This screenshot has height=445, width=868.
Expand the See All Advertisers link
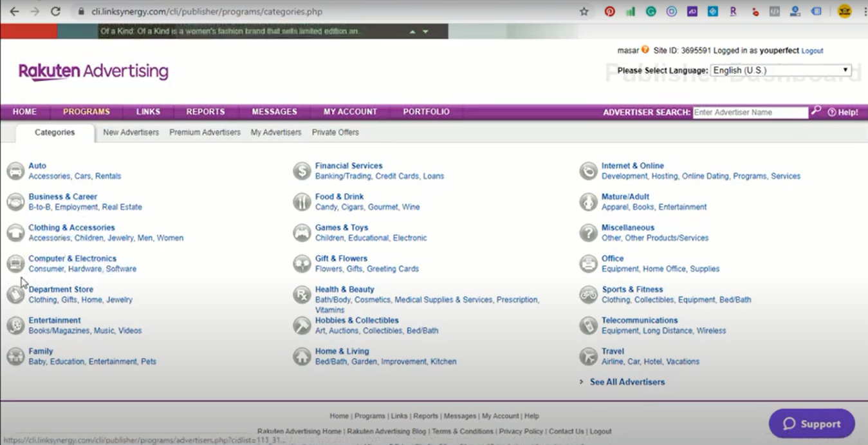tap(627, 382)
